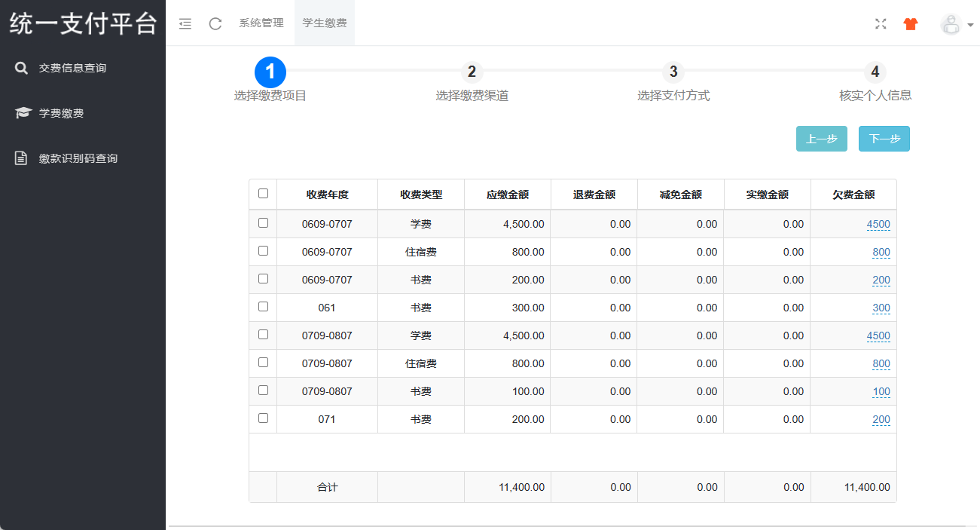Click 欠费金额 link 4500 for 0609-0707 学费

[878, 224]
